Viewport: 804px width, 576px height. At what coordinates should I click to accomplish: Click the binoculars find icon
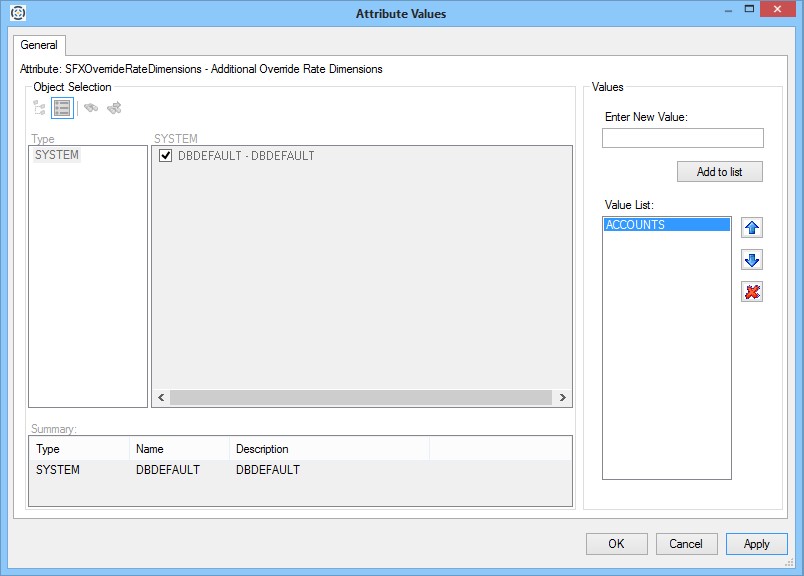pyautogui.click(x=91, y=108)
